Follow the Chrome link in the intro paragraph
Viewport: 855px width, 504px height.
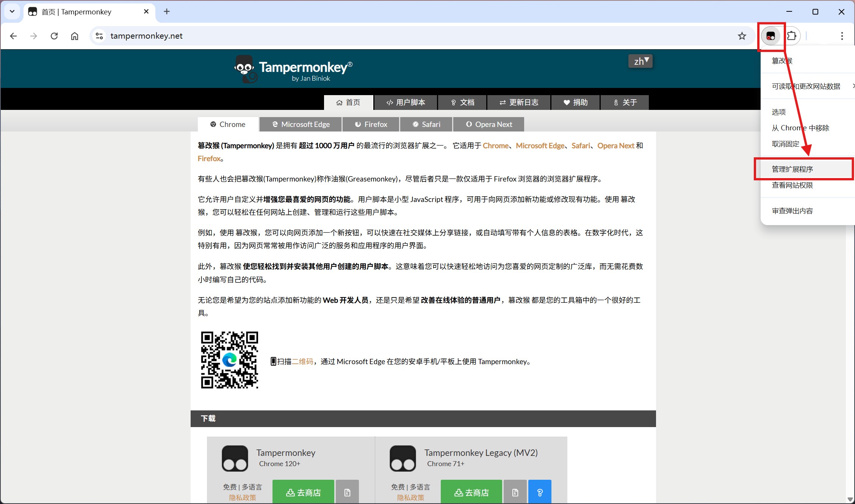[496, 146]
